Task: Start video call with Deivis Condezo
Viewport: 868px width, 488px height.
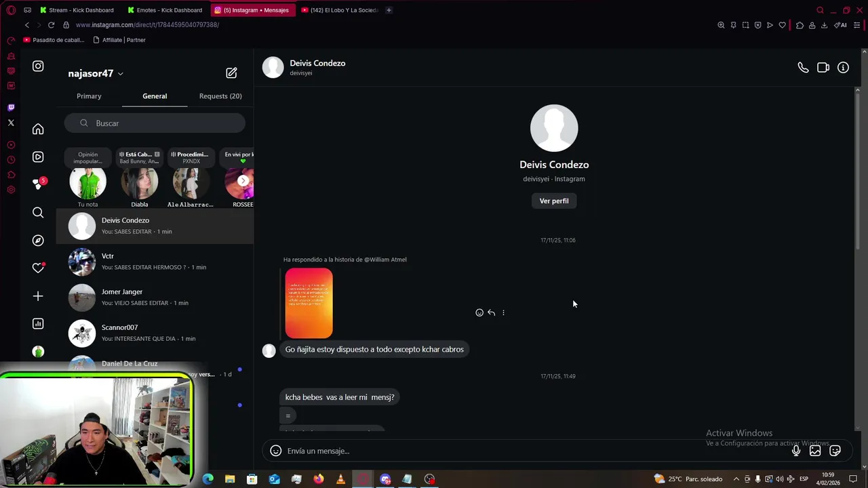Action: click(823, 68)
